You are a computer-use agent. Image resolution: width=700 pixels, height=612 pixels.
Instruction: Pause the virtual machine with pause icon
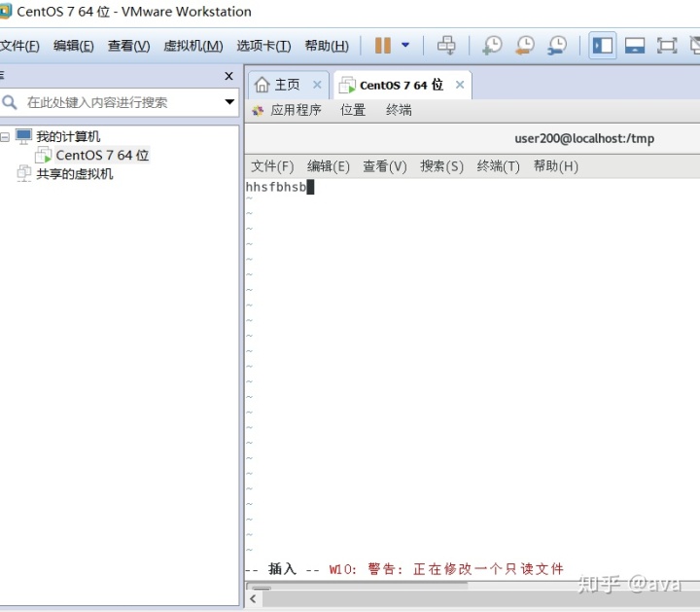[x=383, y=45]
